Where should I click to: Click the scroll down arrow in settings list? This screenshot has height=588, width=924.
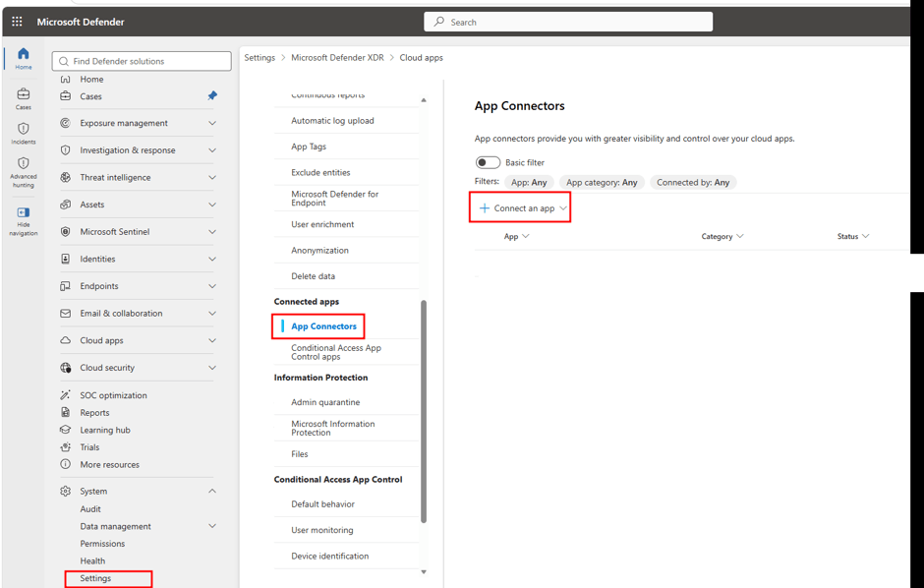tap(424, 571)
